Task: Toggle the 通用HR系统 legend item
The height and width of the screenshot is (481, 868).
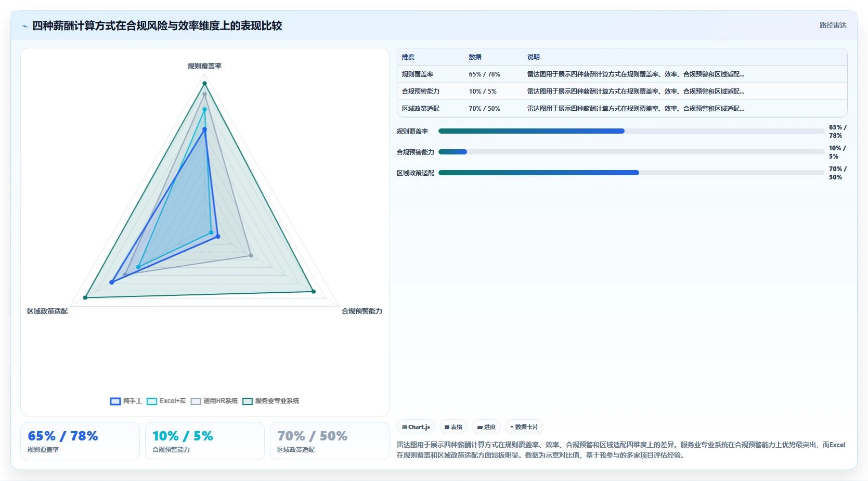Action: pos(214,401)
